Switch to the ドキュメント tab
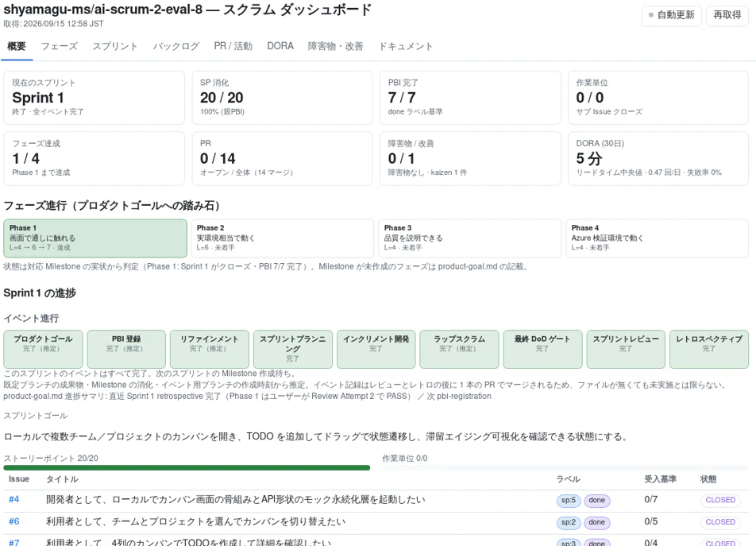The width and height of the screenshot is (756, 546). pos(406,46)
